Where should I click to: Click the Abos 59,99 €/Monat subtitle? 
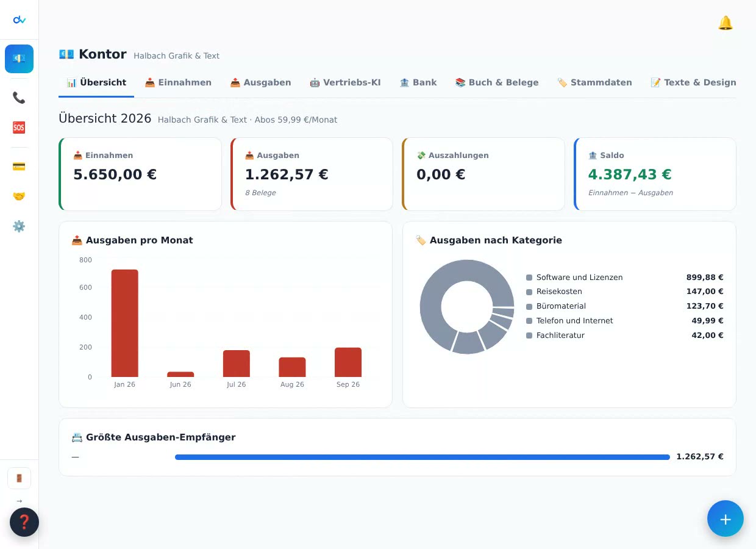pyautogui.click(x=296, y=120)
